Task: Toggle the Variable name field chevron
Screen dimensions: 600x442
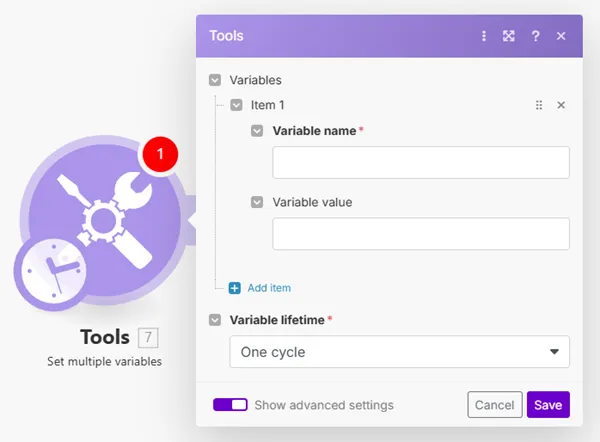Action: point(257,131)
